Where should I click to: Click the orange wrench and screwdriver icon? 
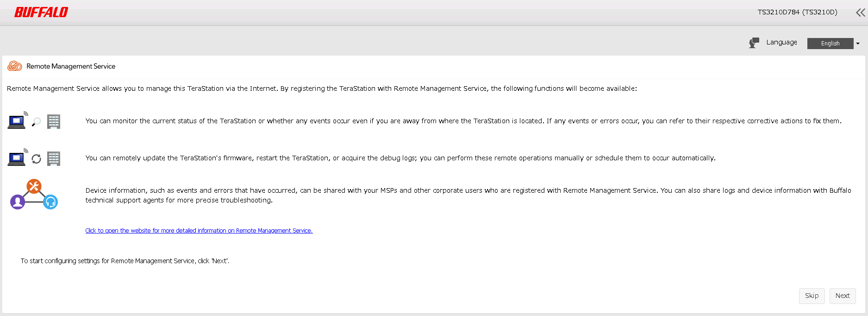point(34,186)
